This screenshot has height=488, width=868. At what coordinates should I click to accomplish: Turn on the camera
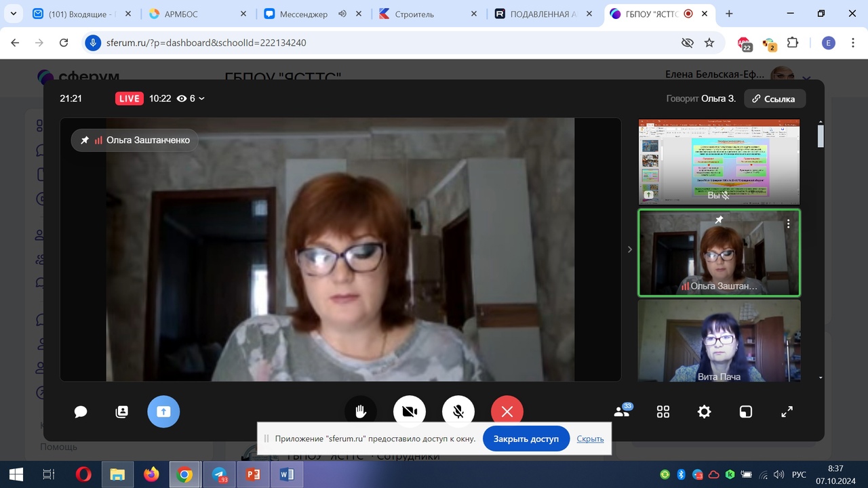coord(409,411)
